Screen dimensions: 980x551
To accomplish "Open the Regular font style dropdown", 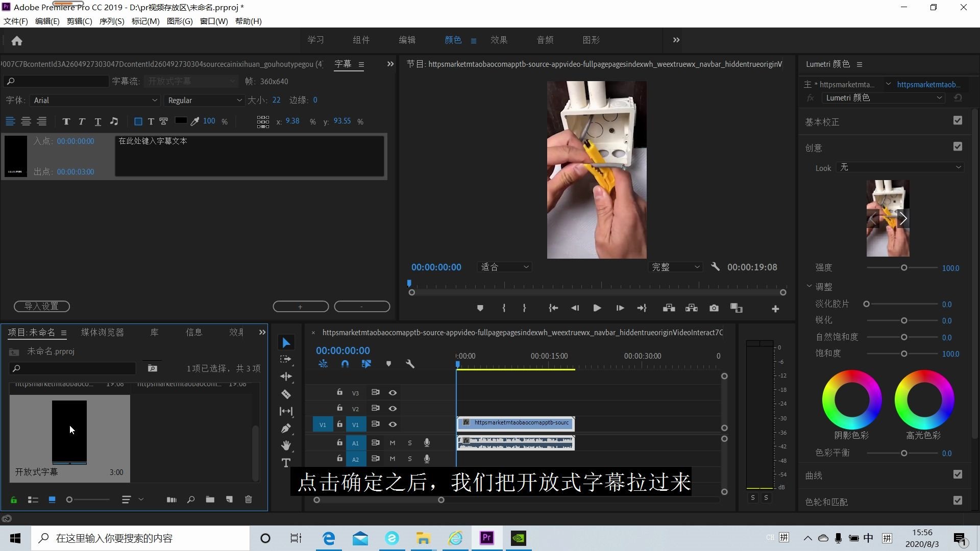I will (x=204, y=101).
